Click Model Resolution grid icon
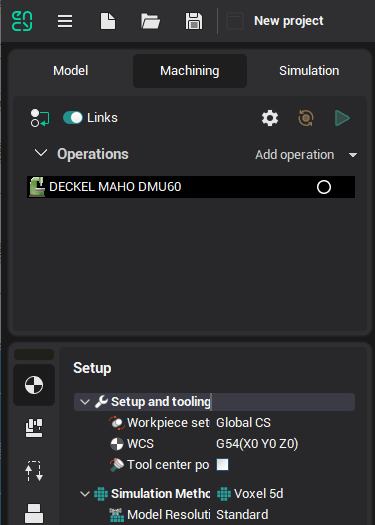The width and height of the screenshot is (375, 525). point(117,515)
